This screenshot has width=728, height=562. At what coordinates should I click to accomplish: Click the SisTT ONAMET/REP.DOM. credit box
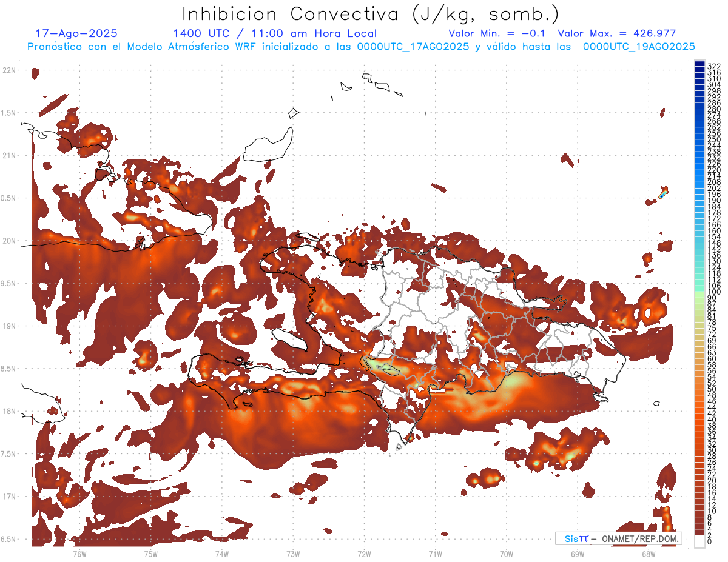click(x=619, y=538)
